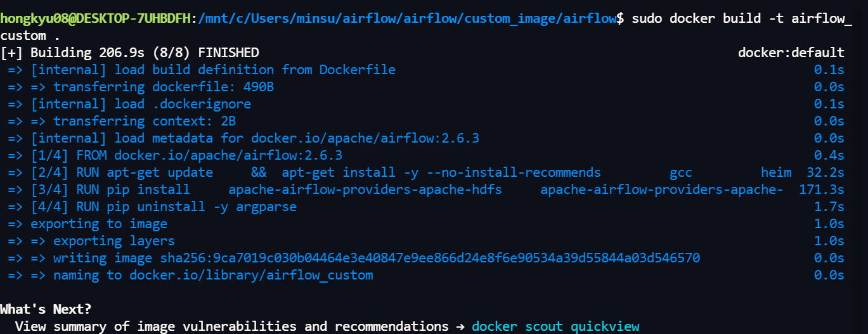
Task: Click the Building 206.9s FINISHED status line
Action: [x=129, y=53]
